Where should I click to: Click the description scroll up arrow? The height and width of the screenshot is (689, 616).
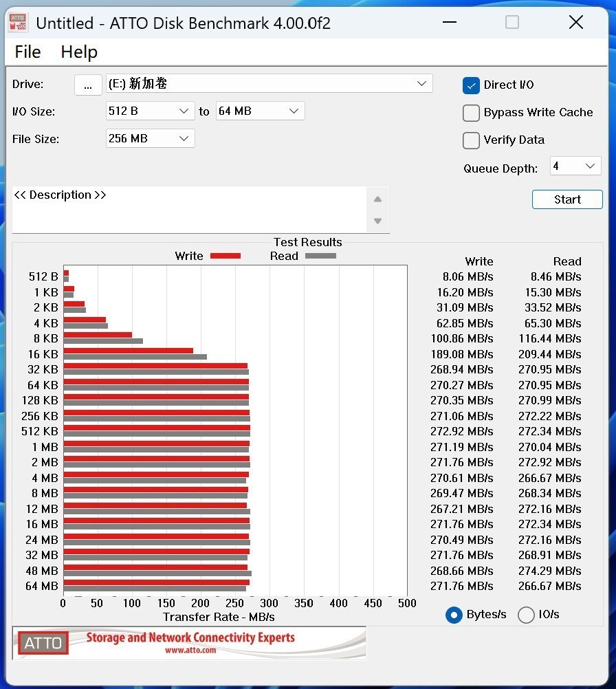(378, 199)
